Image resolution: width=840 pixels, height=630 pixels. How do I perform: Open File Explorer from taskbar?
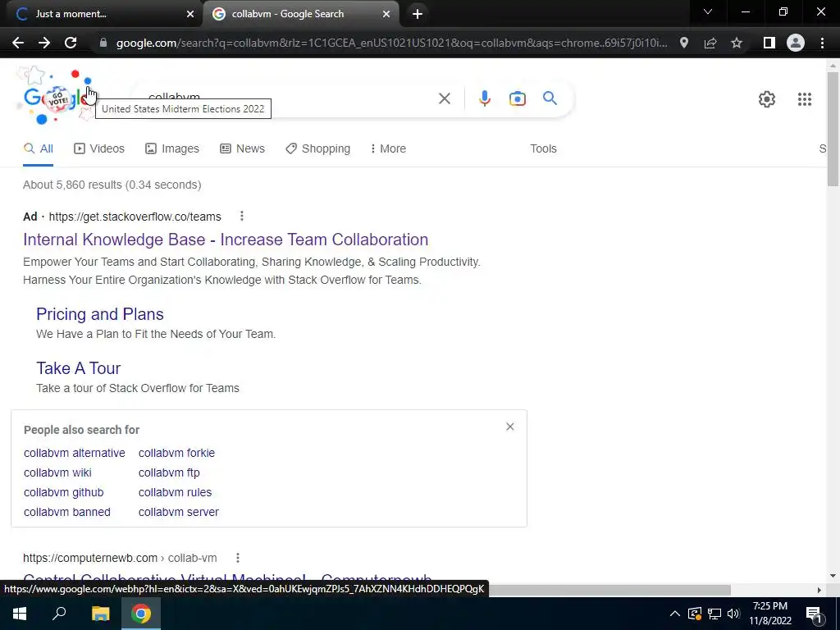100,614
